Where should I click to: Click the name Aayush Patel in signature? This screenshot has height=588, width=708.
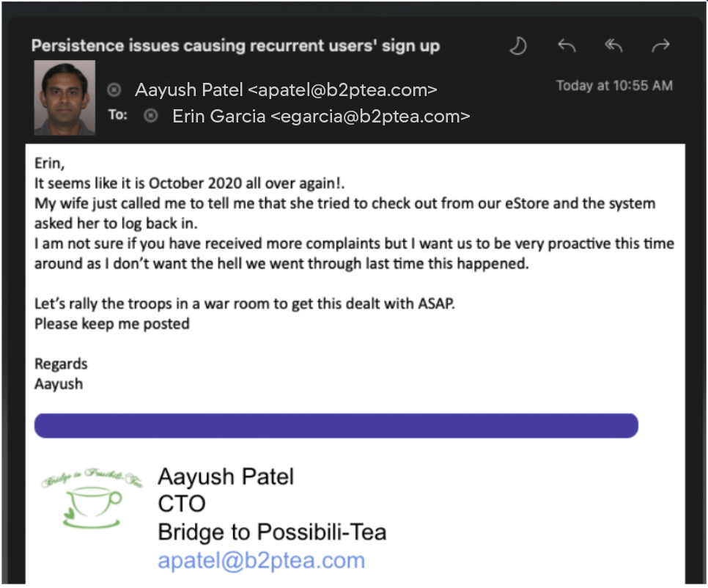pos(226,477)
